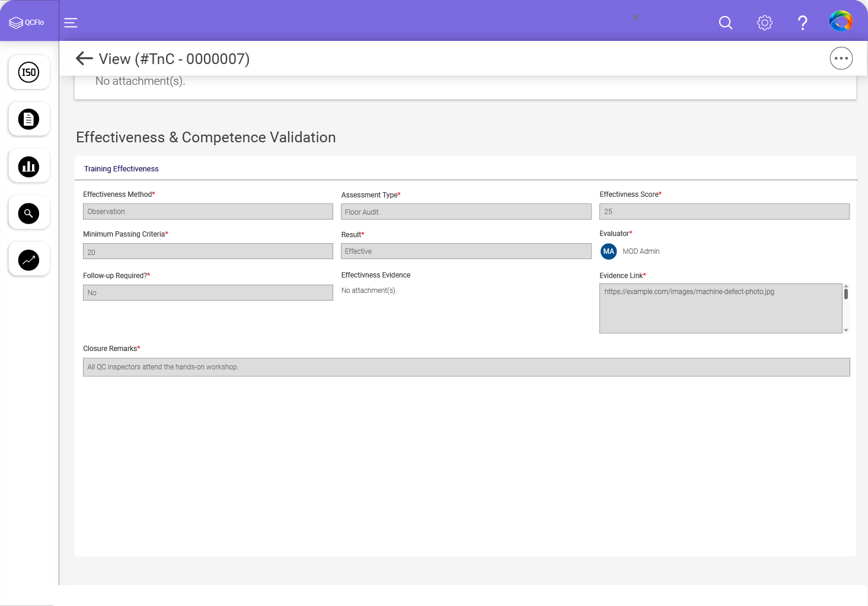Open the search magnifier in header
Viewport: 868px width, 606px height.
click(726, 23)
